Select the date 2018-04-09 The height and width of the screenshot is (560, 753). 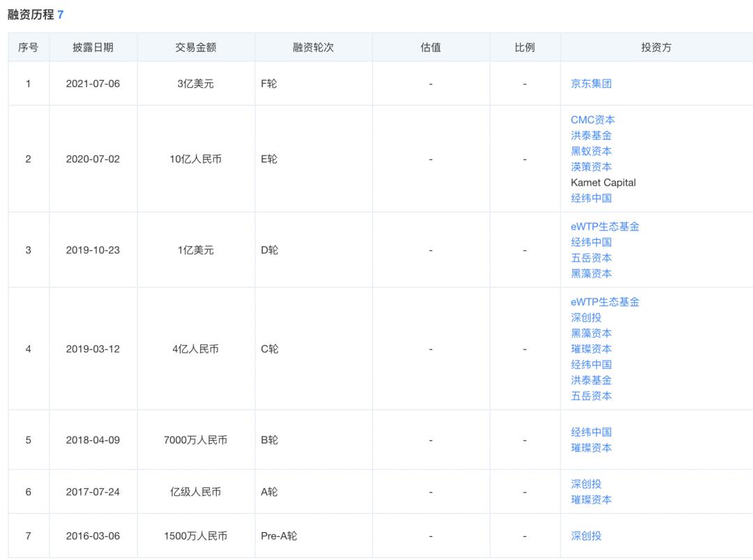[x=93, y=440]
